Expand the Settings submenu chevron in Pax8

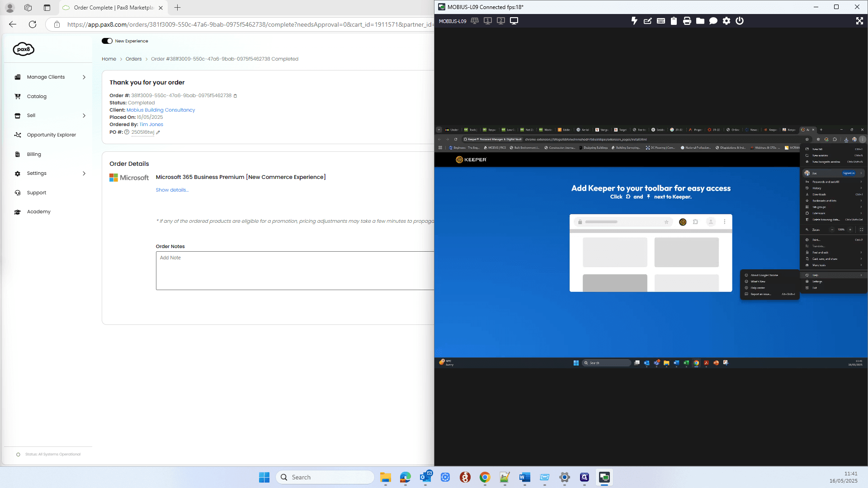(x=84, y=174)
